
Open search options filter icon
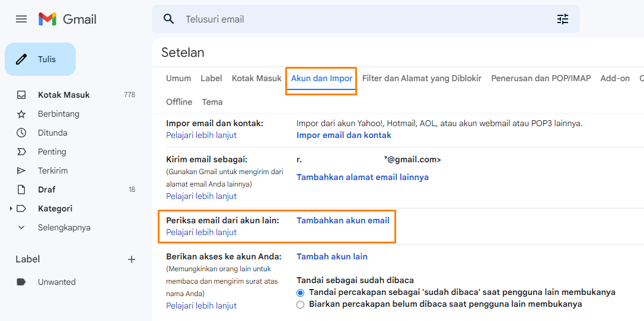[562, 19]
